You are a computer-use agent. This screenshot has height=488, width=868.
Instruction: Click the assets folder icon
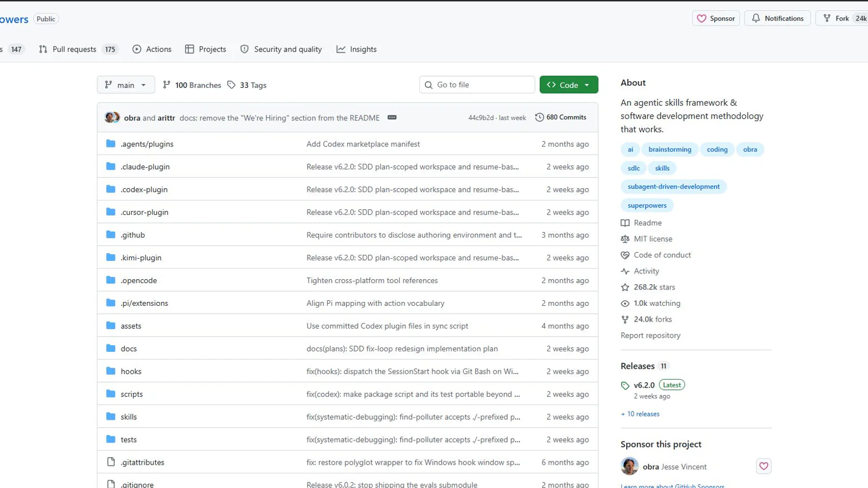point(111,326)
